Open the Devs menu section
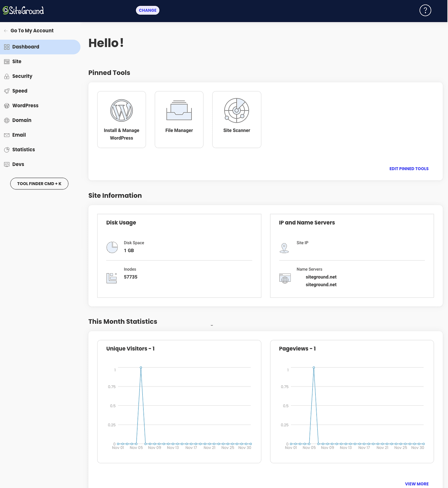 [x=40, y=164]
